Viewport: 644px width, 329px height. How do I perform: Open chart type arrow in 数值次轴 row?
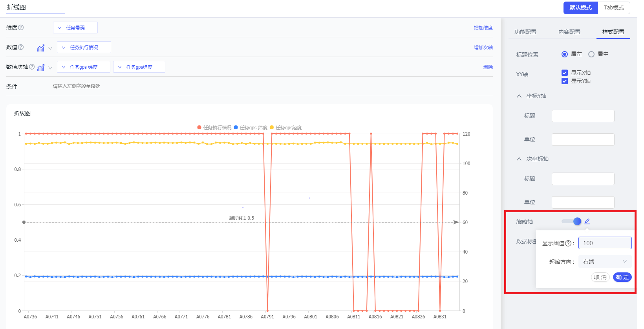click(50, 68)
